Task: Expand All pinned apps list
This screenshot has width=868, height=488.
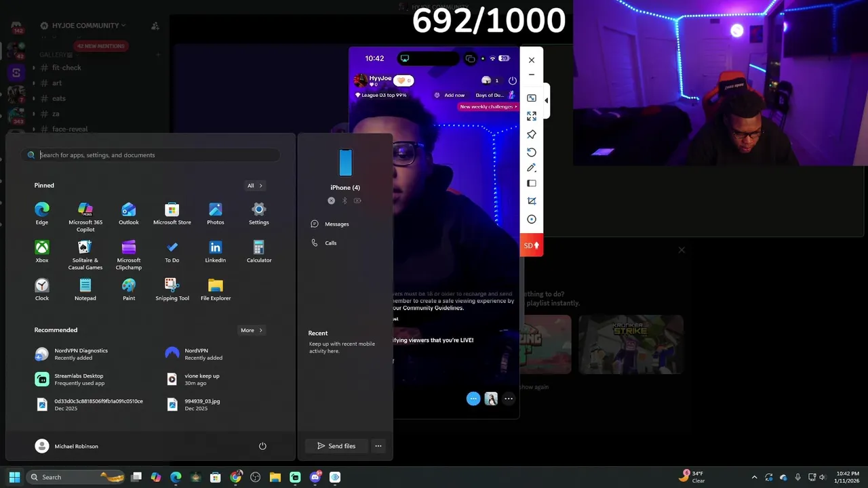Action: (x=255, y=186)
